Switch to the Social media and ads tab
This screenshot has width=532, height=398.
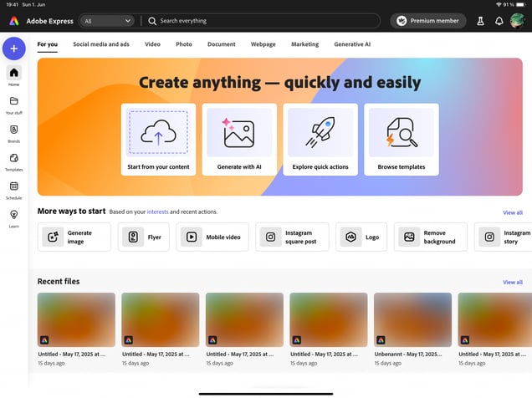(100, 43)
